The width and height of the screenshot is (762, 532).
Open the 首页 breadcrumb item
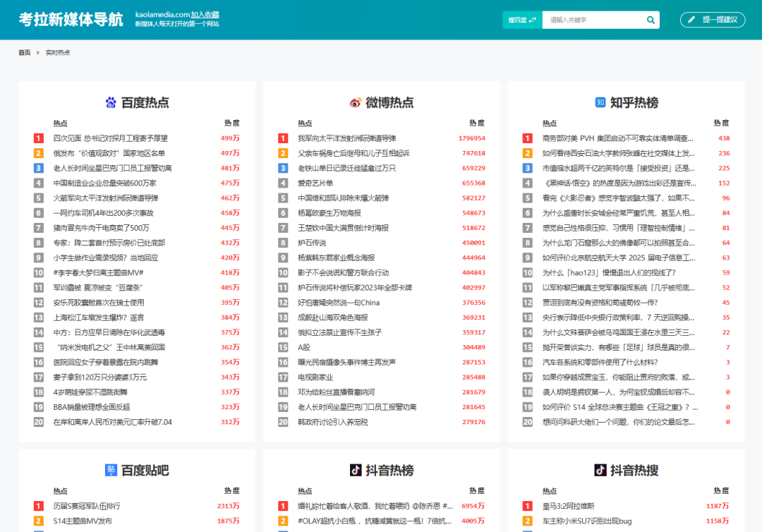point(24,52)
